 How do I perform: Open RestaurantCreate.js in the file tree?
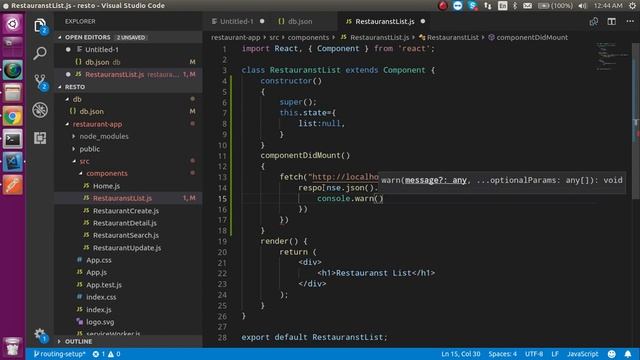pos(129,211)
